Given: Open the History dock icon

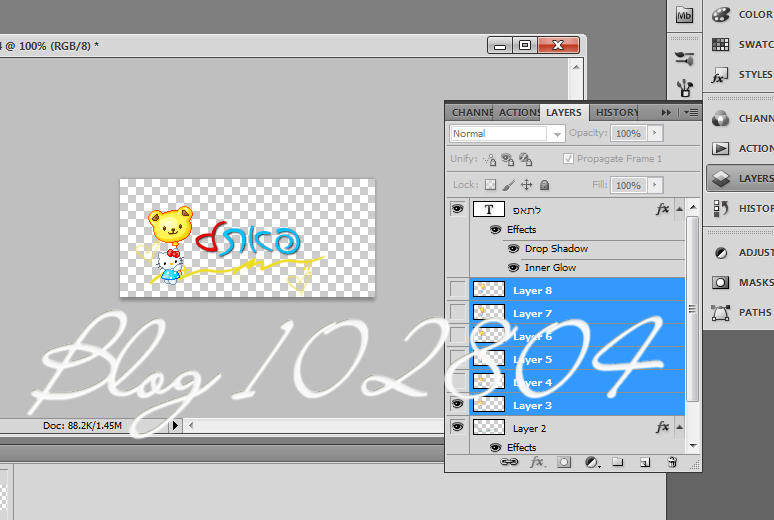Looking at the screenshot, I should click(x=720, y=208).
